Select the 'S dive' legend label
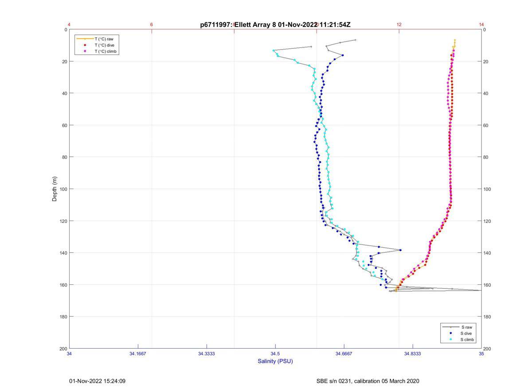The image size is (532, 392). pyautogui.click(x=467, y=333)
